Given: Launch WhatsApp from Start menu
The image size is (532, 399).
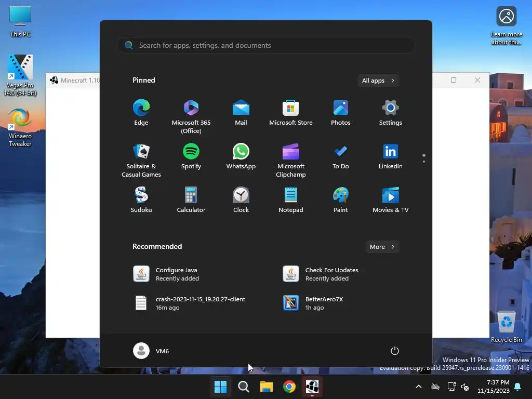Looking at the screenshot, I should [241, 156].
